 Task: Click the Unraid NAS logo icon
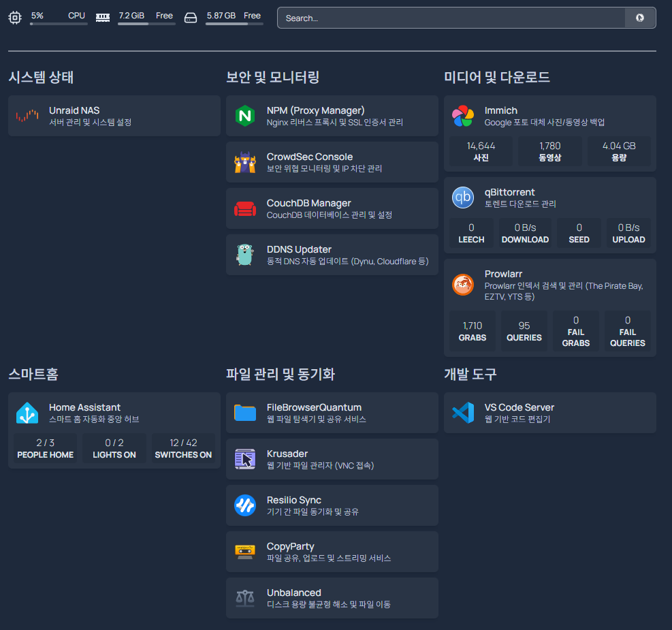coord(27,116)
